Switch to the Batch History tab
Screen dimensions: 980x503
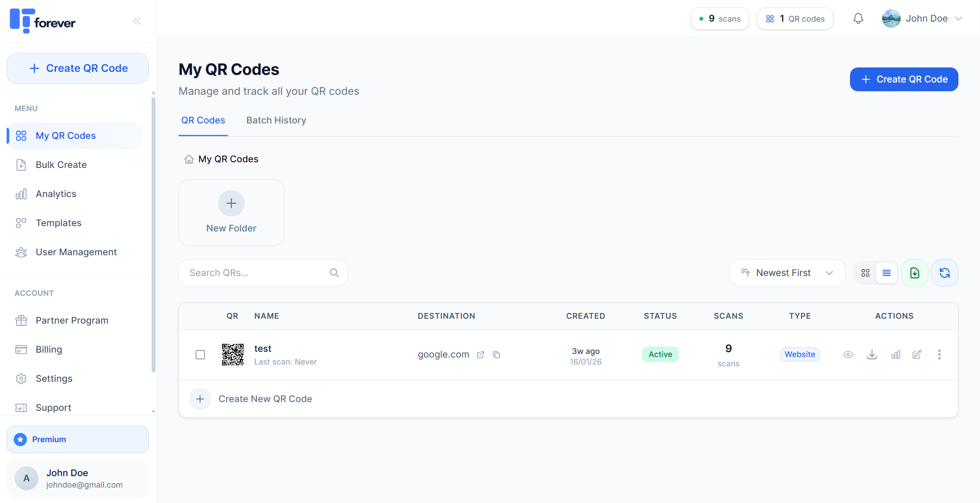[x=276, y=120]
